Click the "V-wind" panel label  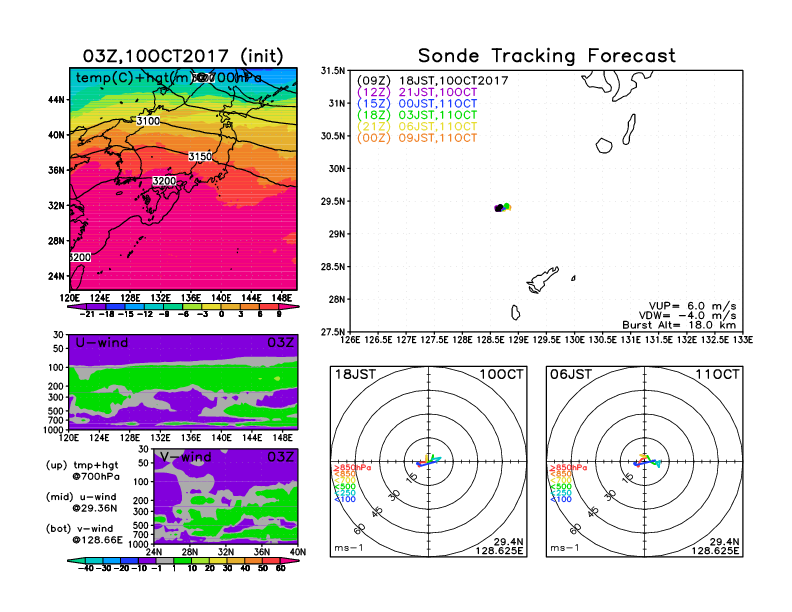click(x=185, y=457)
